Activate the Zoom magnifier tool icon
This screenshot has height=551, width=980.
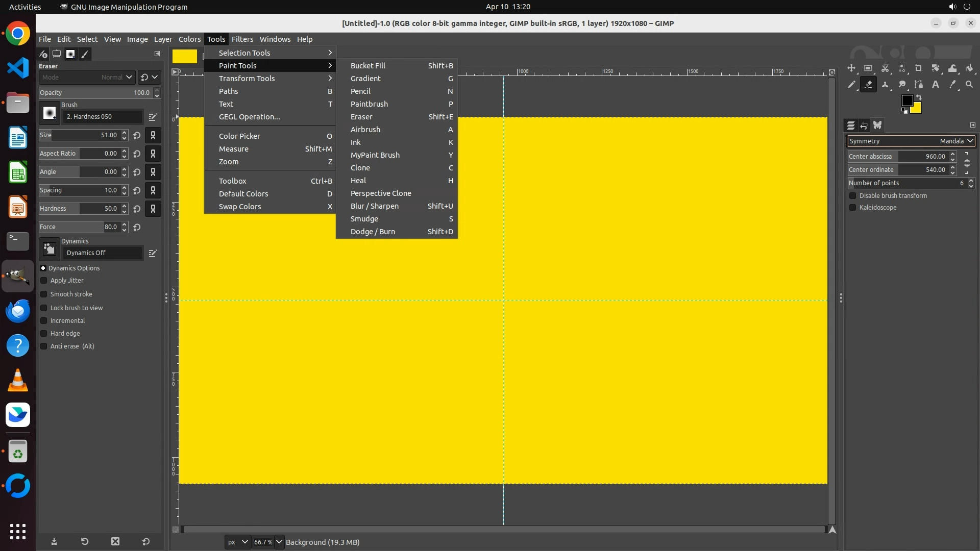(969, 85)
